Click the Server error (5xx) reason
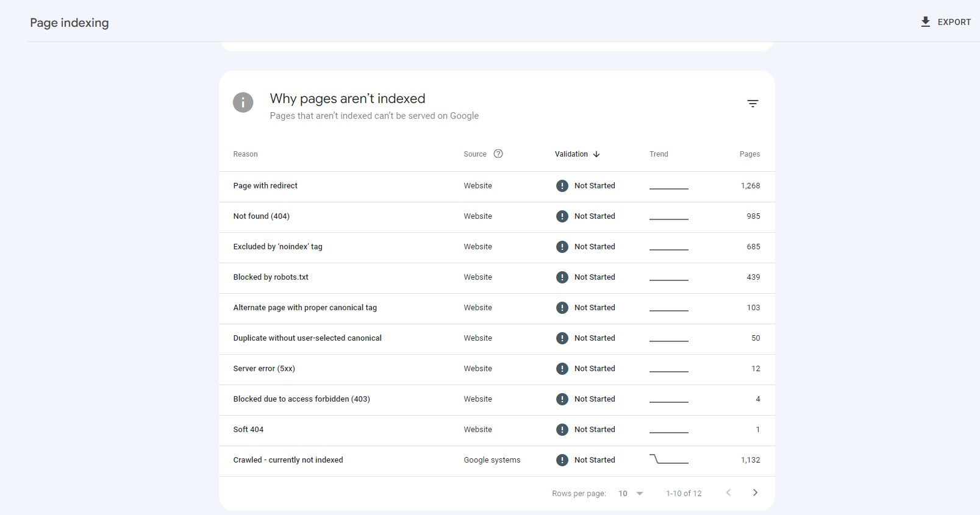980x515 pixels. [264, 369]
